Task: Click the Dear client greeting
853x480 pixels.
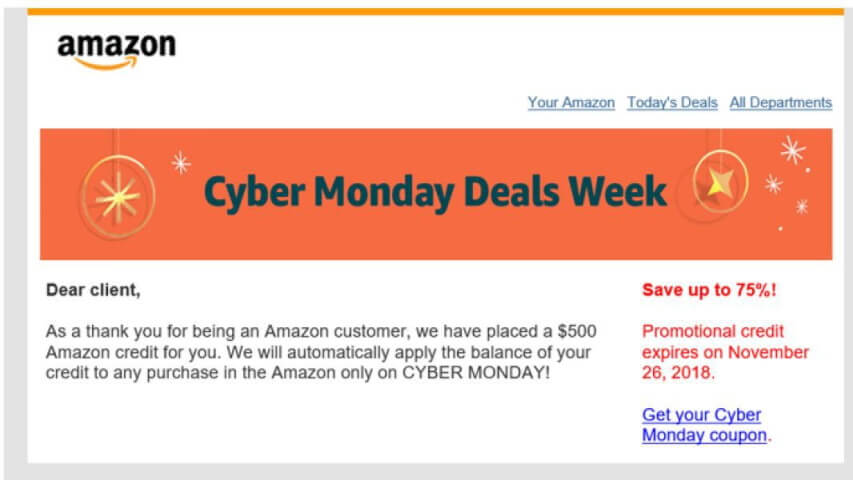Action: tap(94, 290)
